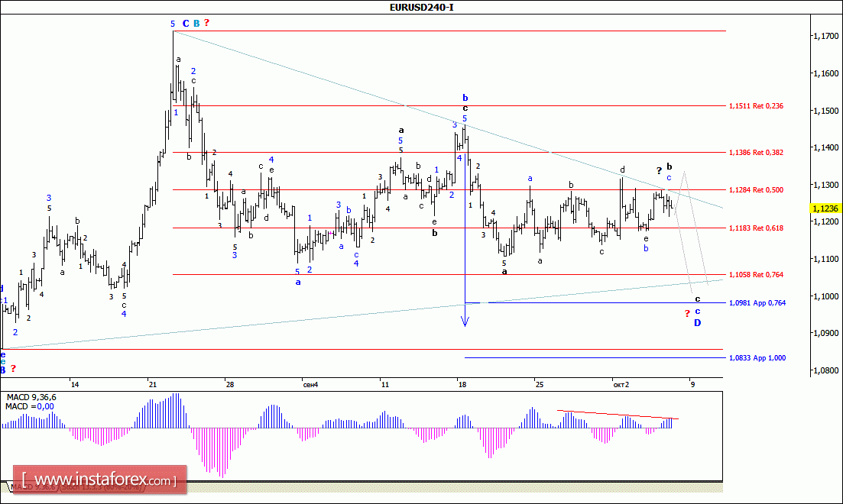
Task: Select the 1,1284 Ret 0,500 level label
Action: (756, 190)
